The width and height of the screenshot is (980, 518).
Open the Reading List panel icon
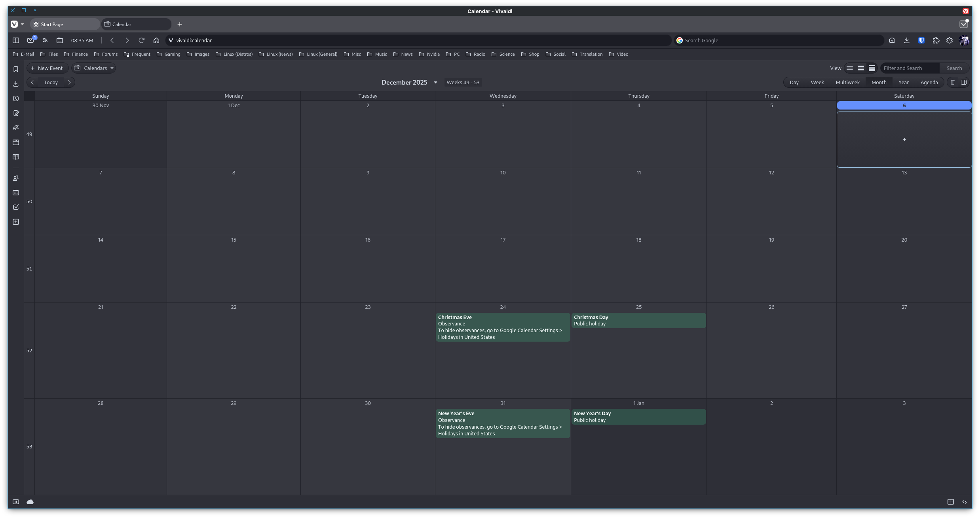(x=16, y=157)
